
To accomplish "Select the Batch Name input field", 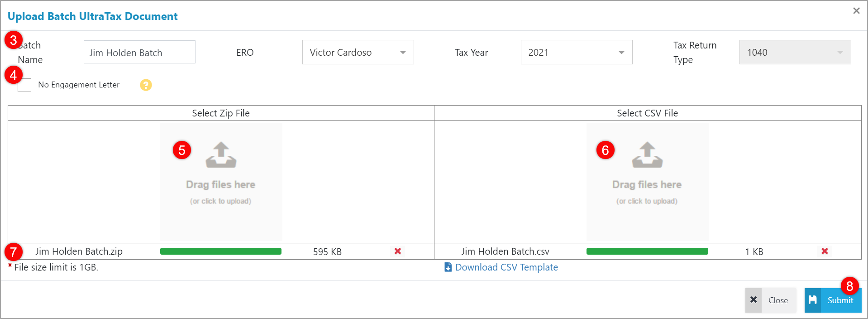I will [x=139, y=52].
